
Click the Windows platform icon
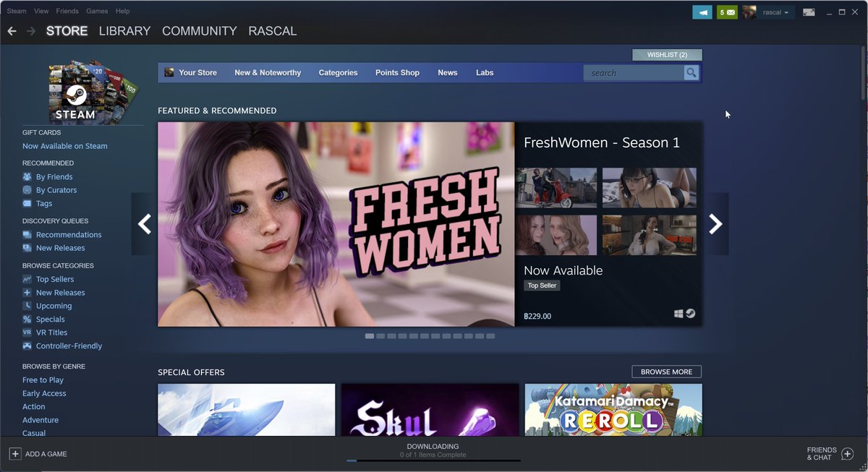pos(678,314)
